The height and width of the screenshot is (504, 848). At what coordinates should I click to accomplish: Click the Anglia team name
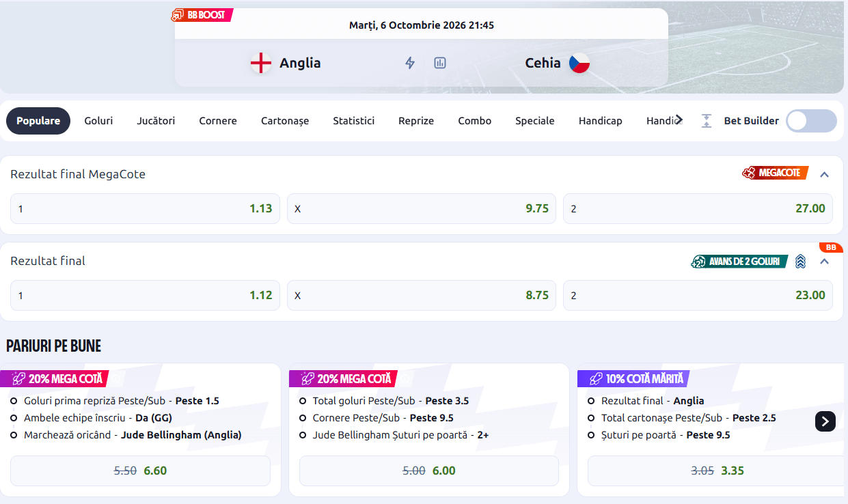point(300,63)
